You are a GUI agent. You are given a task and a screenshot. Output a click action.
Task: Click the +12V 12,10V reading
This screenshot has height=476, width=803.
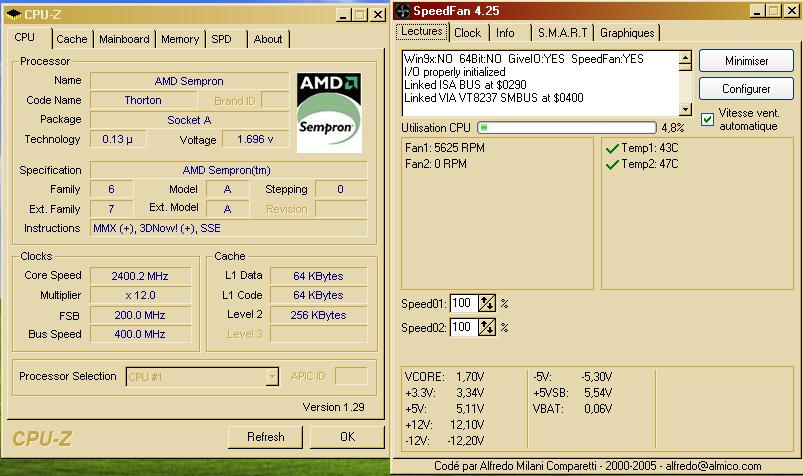pyautogui.click(x=444, y=425)
